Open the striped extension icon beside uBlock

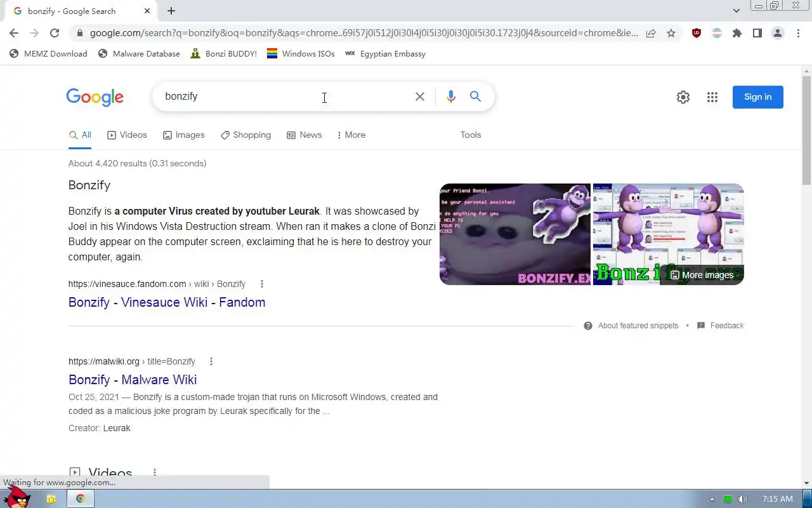(717, 33)
